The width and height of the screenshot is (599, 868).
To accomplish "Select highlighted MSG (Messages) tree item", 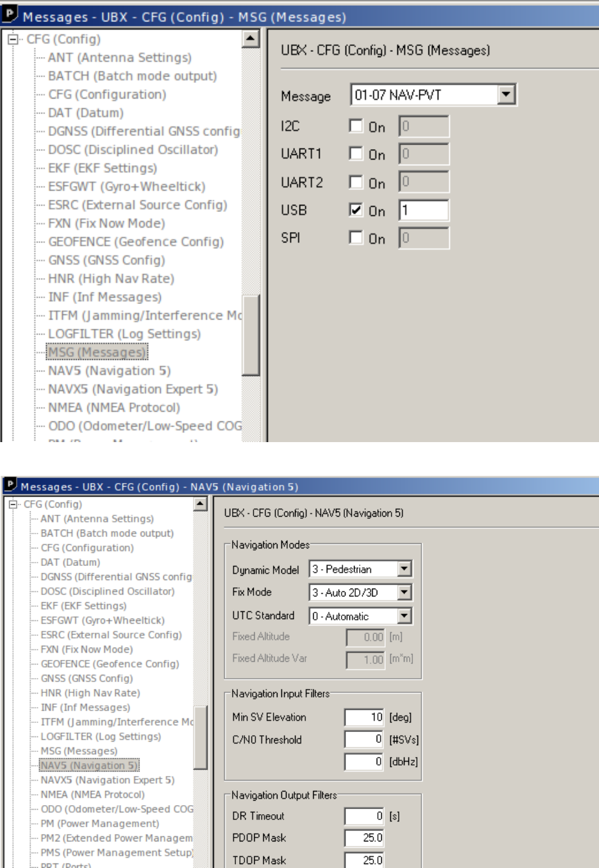I will [x=98, y=353].
